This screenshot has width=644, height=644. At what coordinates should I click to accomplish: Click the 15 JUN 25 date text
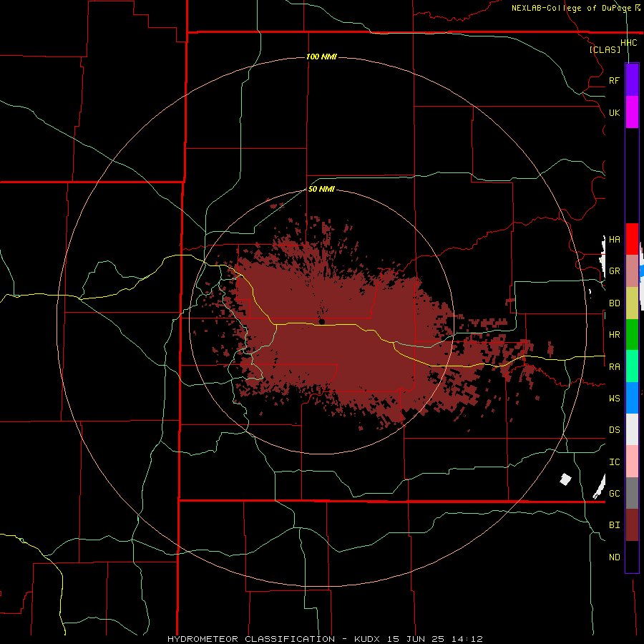[414, 639]
